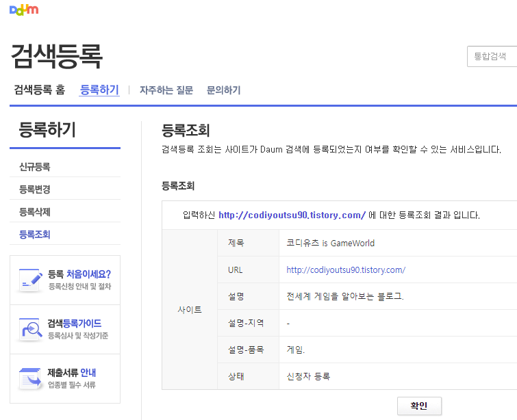Click the 제출서류 안내 banner text
Screen dimensions: 517x420
71,373
